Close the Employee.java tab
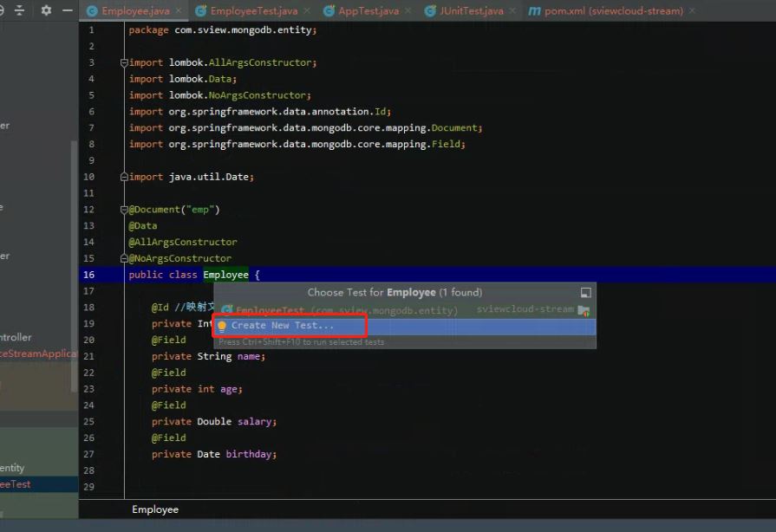 [x=179, y=10]
